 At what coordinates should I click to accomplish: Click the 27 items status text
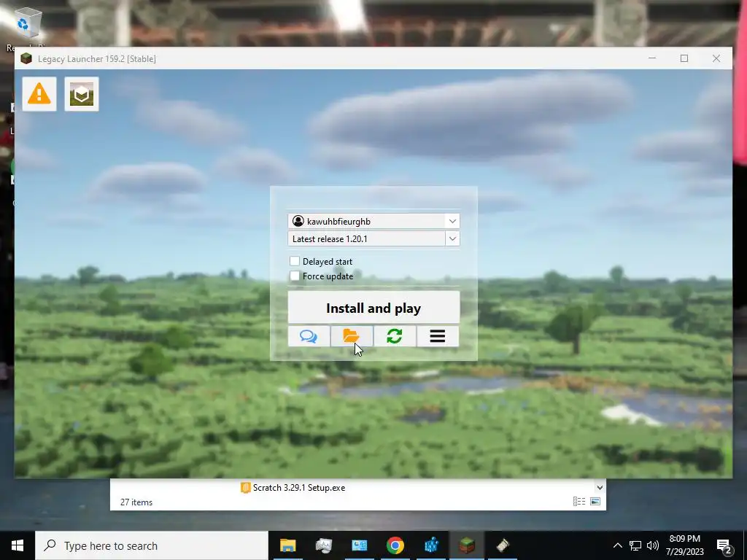coord(136,502)
